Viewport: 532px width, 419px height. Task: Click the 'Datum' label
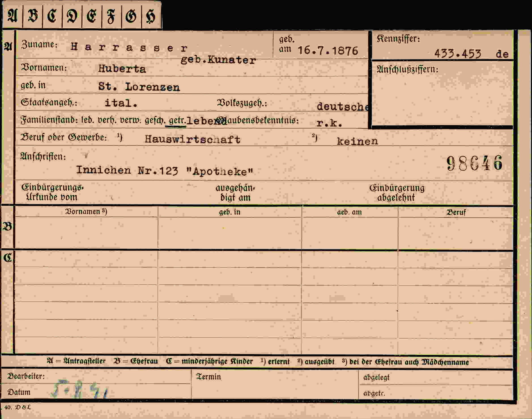(x=19, y=392)
